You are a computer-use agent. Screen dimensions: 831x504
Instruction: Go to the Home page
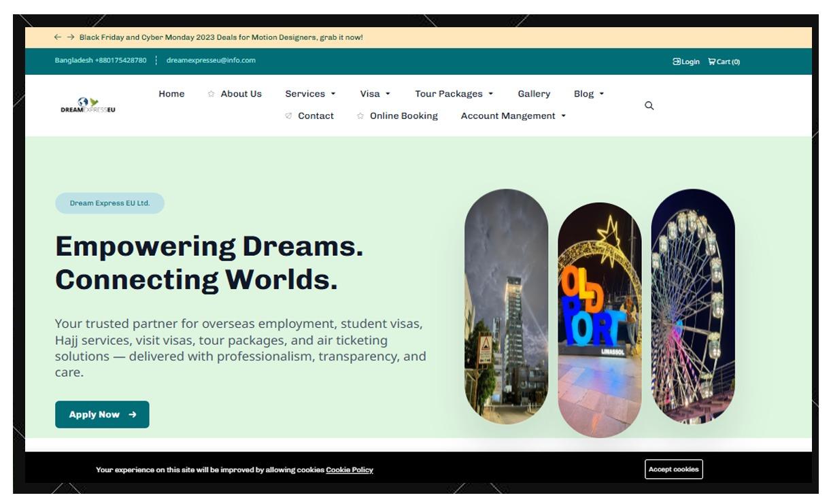[171, 94]
